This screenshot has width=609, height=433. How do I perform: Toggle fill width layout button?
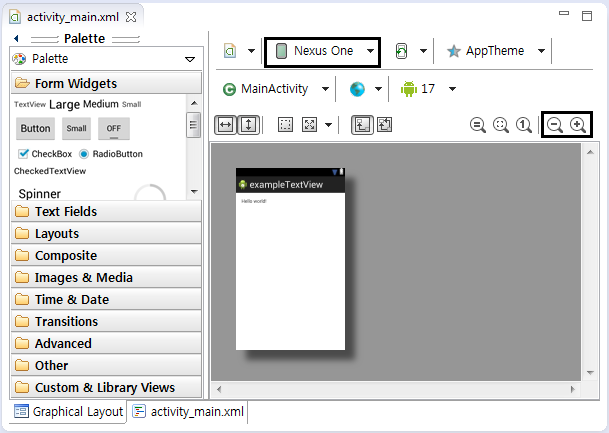pyautogui.click(x=226, y=125)
